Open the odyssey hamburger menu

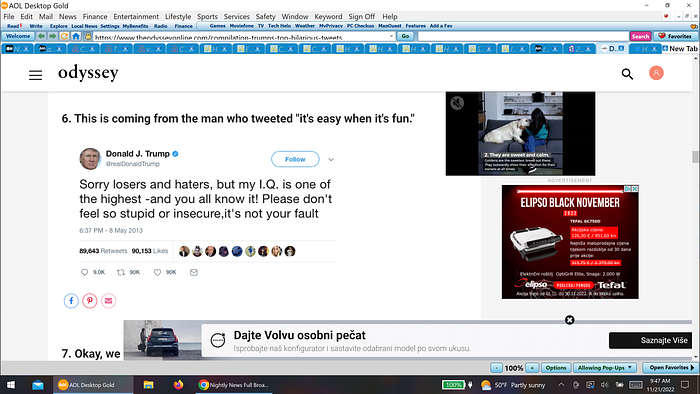[x=35, y=75]
